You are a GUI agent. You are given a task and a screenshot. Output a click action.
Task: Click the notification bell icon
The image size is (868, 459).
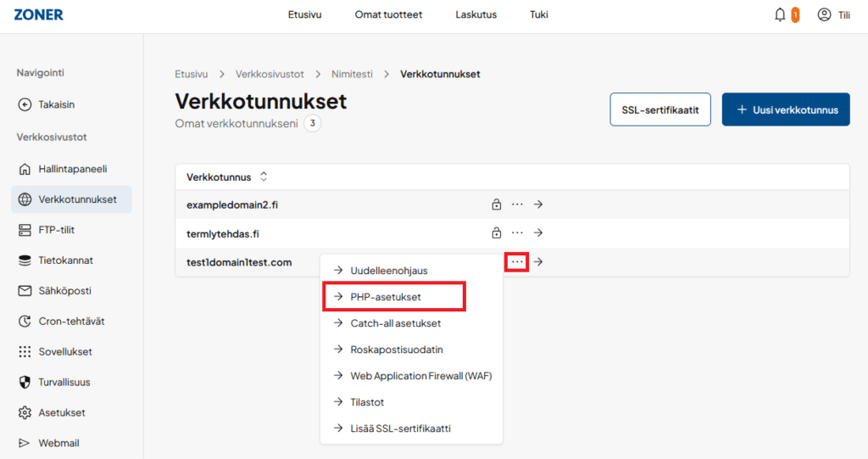(x=780, y=14)
